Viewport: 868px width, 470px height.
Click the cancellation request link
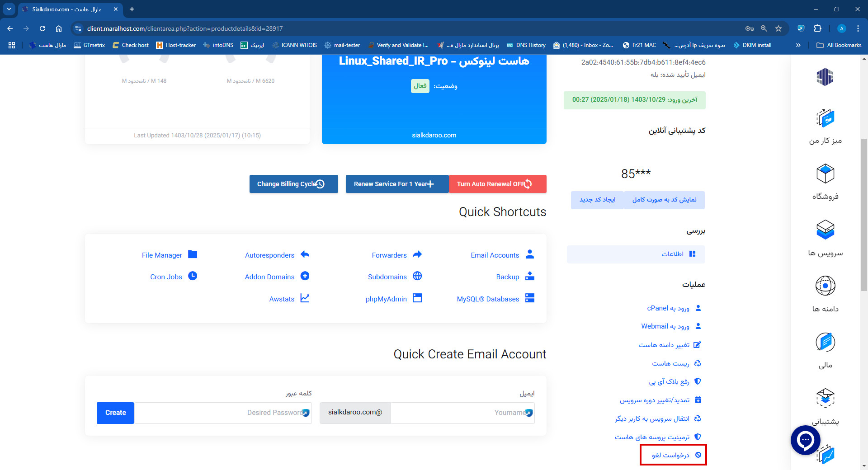(671, 455)
